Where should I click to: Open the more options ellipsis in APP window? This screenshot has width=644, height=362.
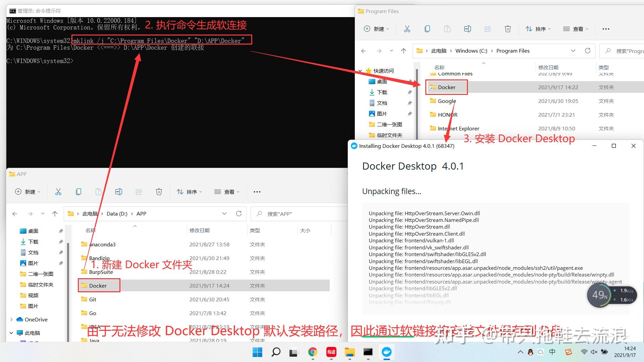click(257, 192)
